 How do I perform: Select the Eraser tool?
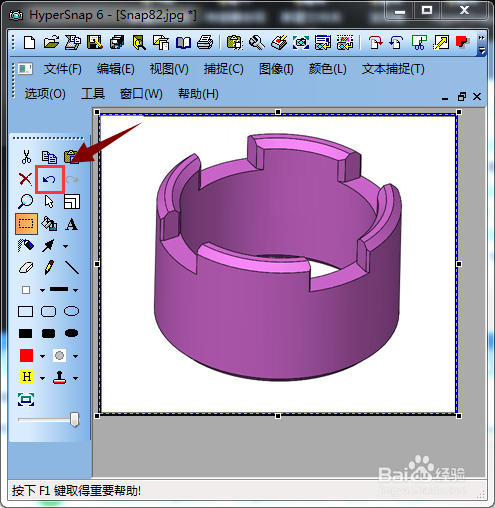pyautogui.click(x=26, y=268)
